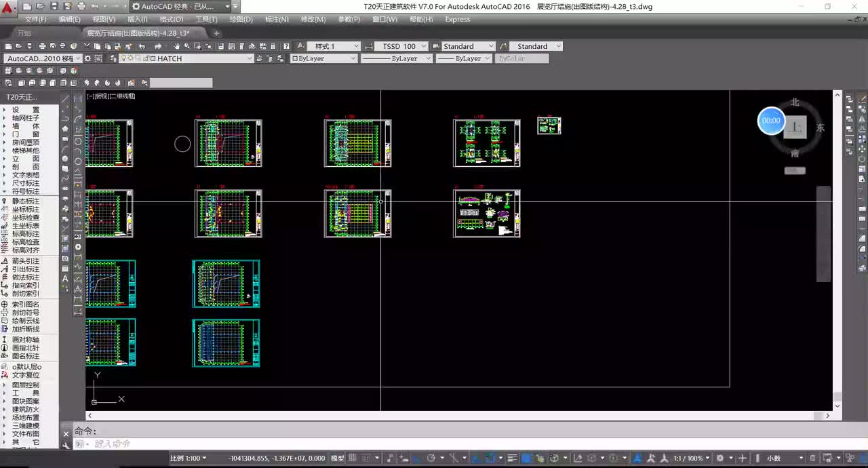This screenshot has width=868, height=468.
Task: Toggle the 模型 model space button
Action: point(337,459)
